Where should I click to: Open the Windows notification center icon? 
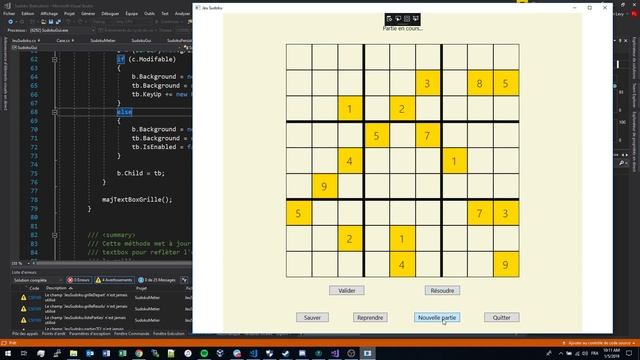tap(629, 353)
